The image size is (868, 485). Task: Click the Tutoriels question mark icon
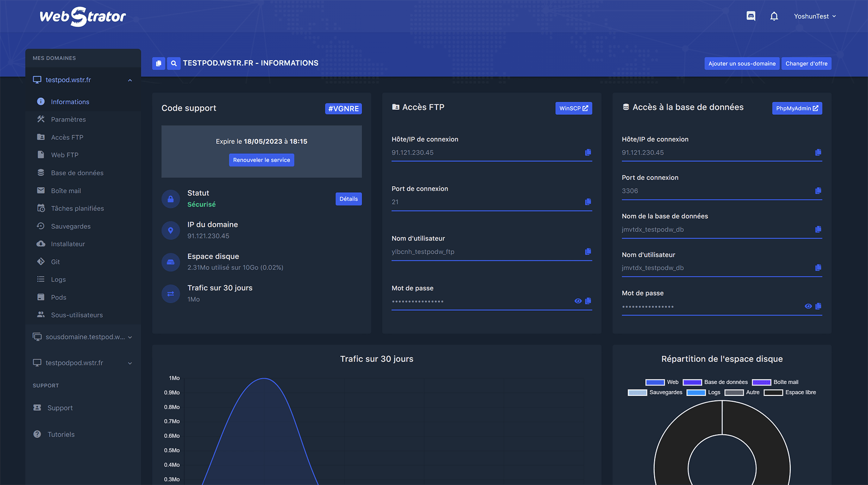tap(37, 434)
